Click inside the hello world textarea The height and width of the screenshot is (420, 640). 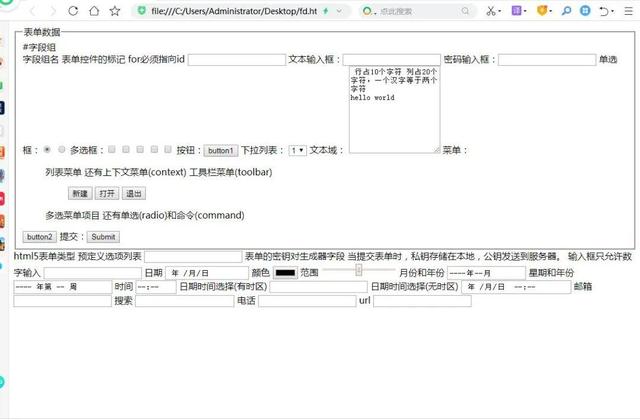tap(395, 109)
